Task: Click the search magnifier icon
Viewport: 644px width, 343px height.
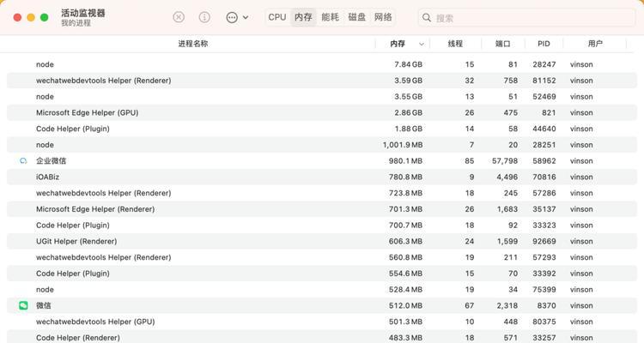Action: click(427, 18)
